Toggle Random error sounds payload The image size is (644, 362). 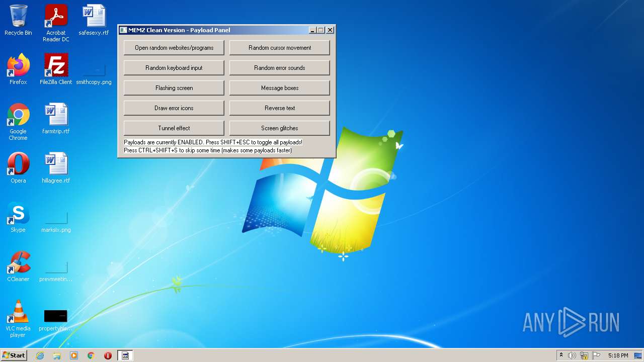tap(280, 68)
